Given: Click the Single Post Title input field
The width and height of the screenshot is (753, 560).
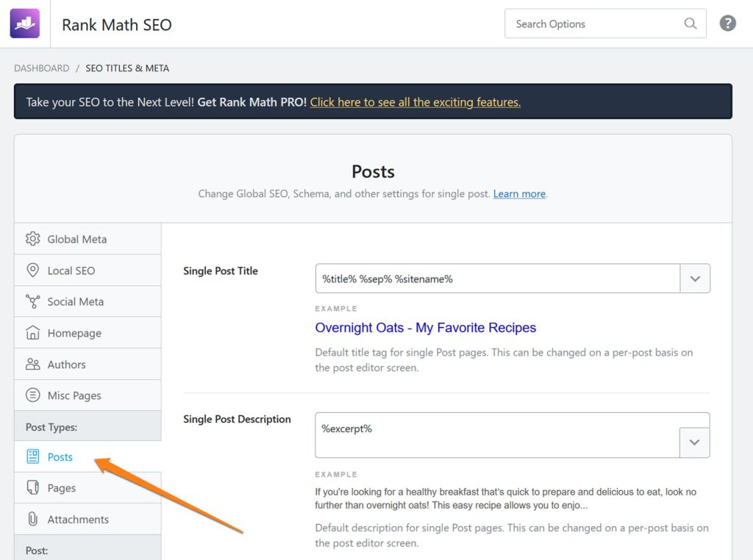Looking at the screenshot, I should click(498, 279).
